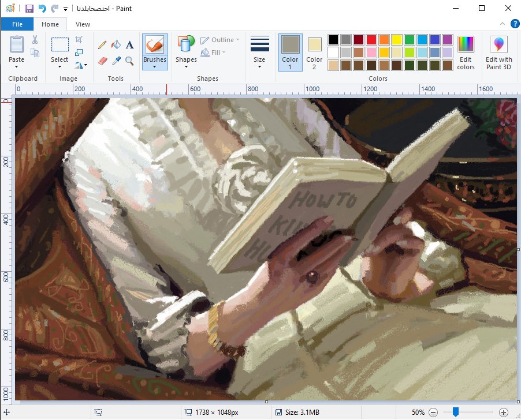Open the Outline dropdown
The height and width of the screenshot is (420, 521).
pos(220,40)
